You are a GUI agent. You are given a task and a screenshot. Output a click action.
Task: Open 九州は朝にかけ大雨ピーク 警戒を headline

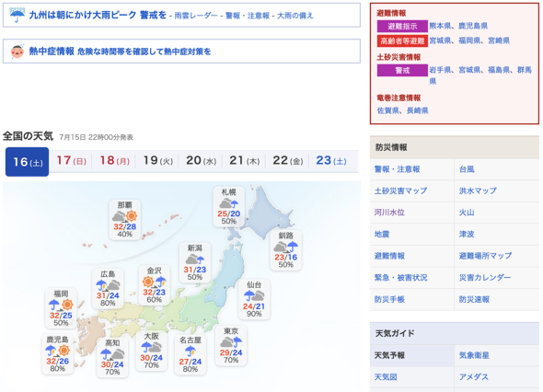[x=98, y=16]
